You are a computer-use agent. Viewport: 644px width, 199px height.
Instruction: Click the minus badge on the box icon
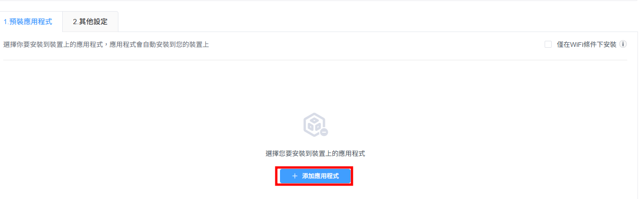click(324, 132)
